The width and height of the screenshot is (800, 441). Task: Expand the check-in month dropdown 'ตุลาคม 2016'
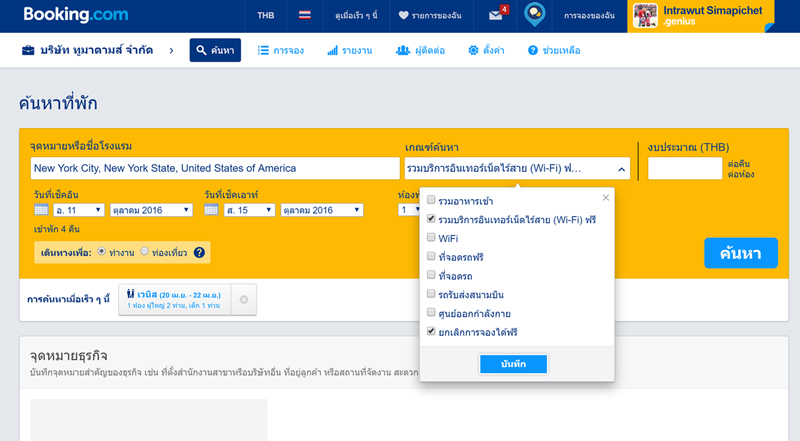(x=152, y=210)
